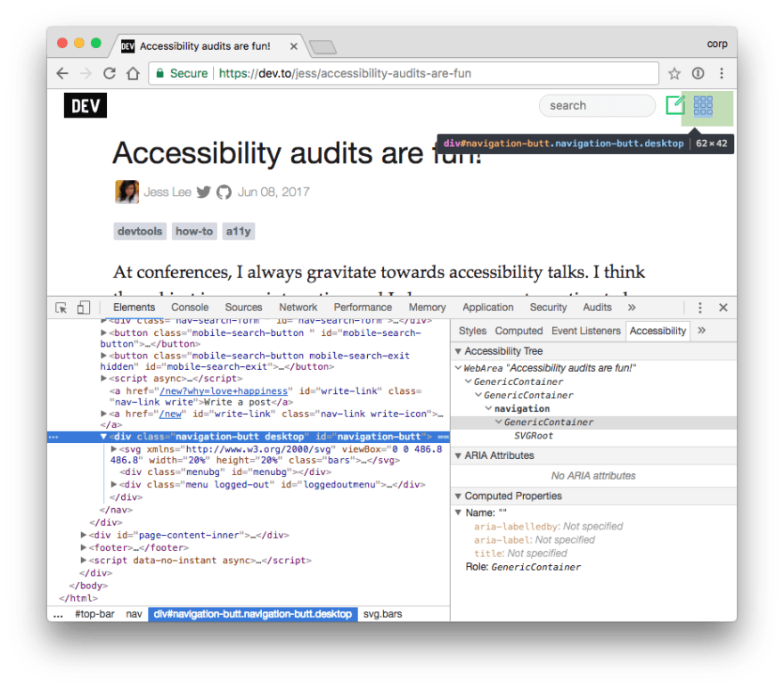
Task: Select the Styles sidebar tab
Action: coord(472,331)
